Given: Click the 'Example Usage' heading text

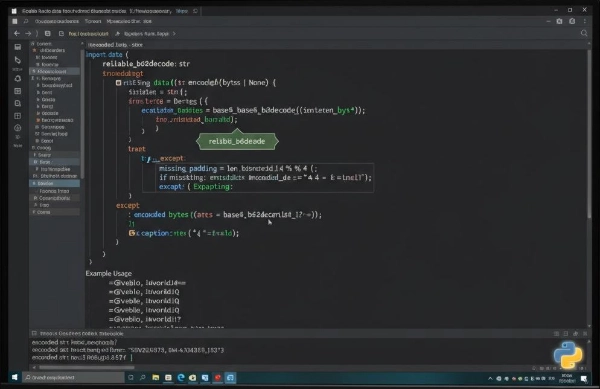Looking at the screenshot, I should pyautogui.click(x=109, y=273).
